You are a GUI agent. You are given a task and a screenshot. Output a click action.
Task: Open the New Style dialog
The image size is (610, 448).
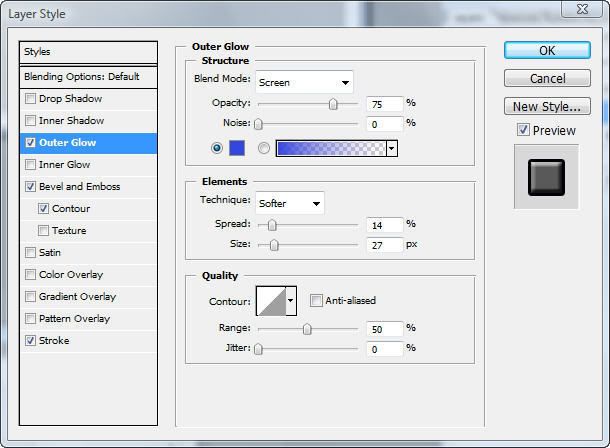[x=547, y=106]
